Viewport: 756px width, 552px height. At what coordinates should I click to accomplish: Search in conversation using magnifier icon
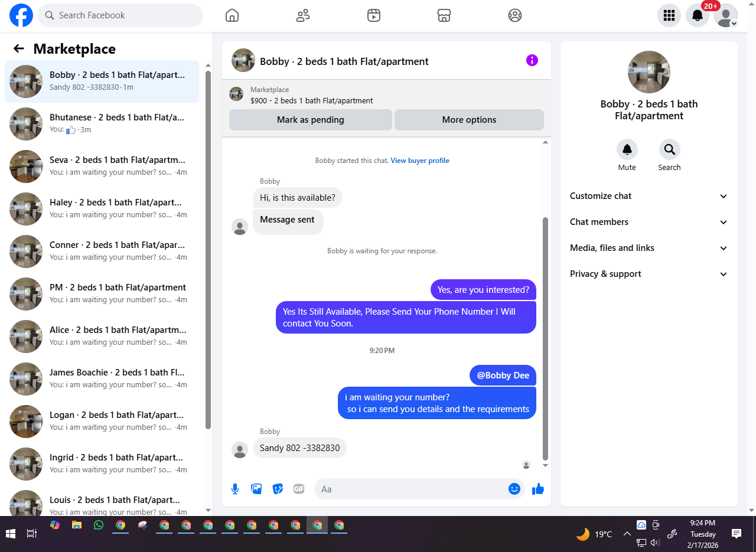coord(670,149)
